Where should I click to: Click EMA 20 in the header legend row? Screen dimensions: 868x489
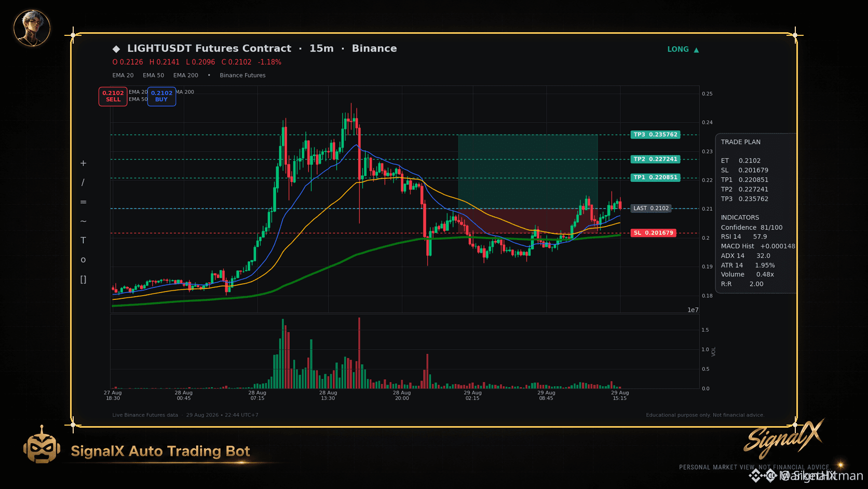(123, 75)
